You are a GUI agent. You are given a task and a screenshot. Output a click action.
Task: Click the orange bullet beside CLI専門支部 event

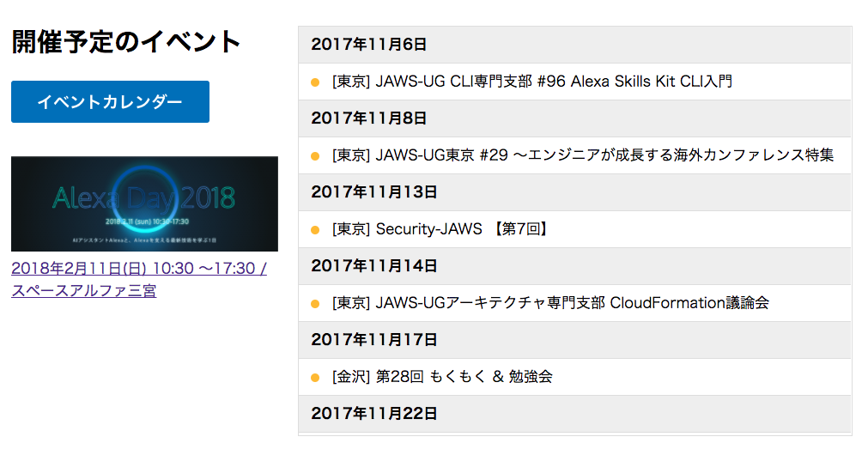(315, 82)
